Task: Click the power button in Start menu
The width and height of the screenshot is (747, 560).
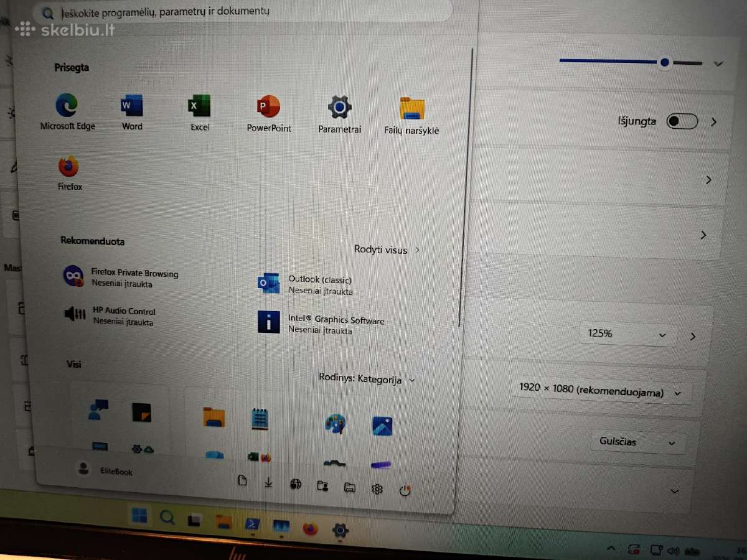Action: pos(405,491)
